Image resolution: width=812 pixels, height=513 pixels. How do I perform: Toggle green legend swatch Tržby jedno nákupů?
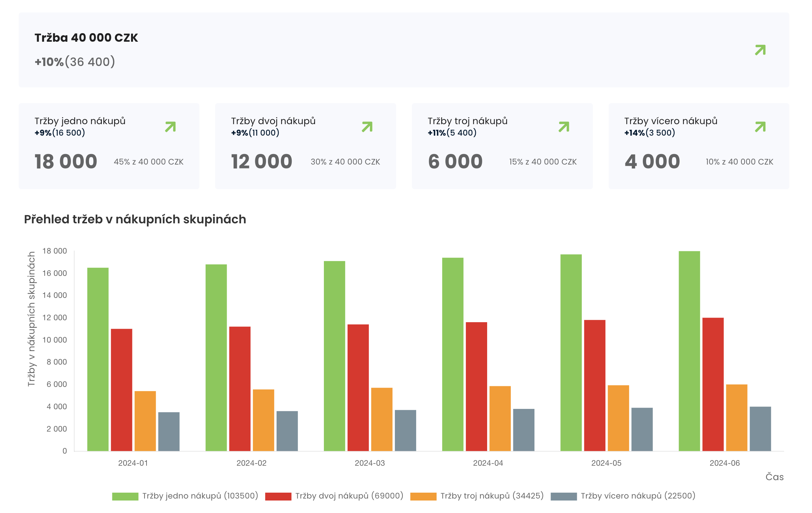tap(125, 496)
